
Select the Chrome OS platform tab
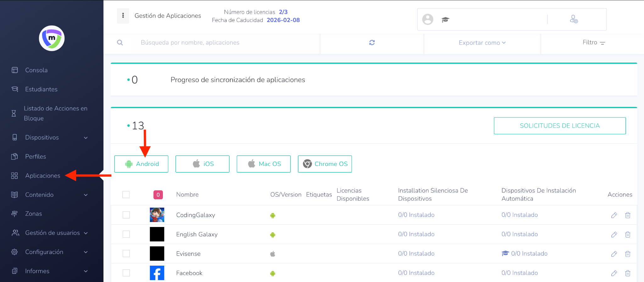pyautogui.click(x=325, y=164)
